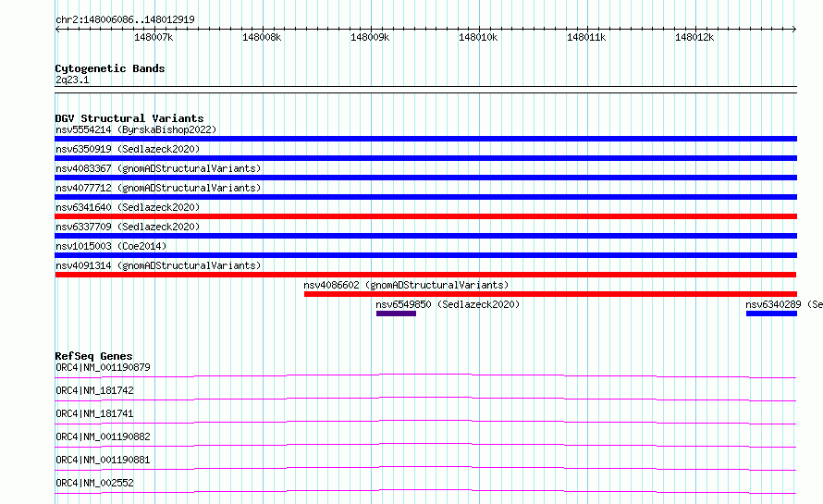Select the blue bar under nsv1015003

(425, 255)
